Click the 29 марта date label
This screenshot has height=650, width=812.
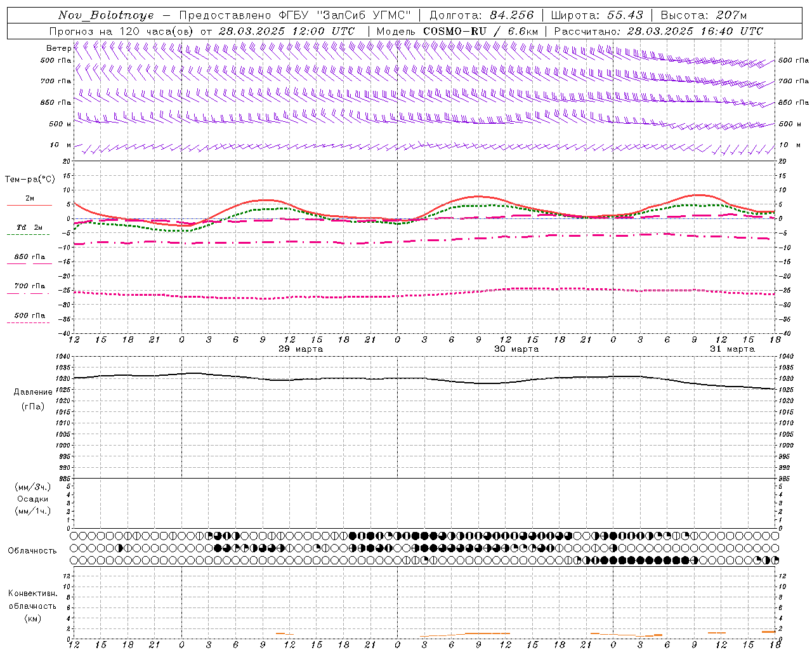click(301, 349)
